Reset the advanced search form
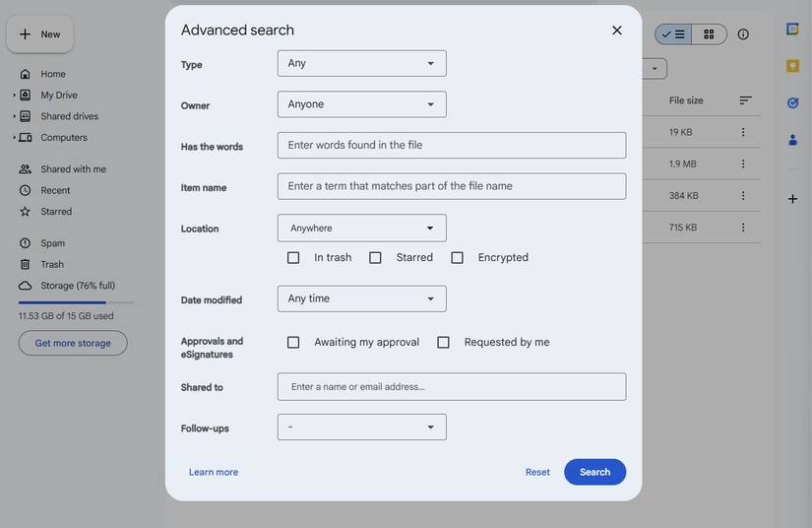Image resolution: width=812 pixels, height=528 pixels. (537, 472)
